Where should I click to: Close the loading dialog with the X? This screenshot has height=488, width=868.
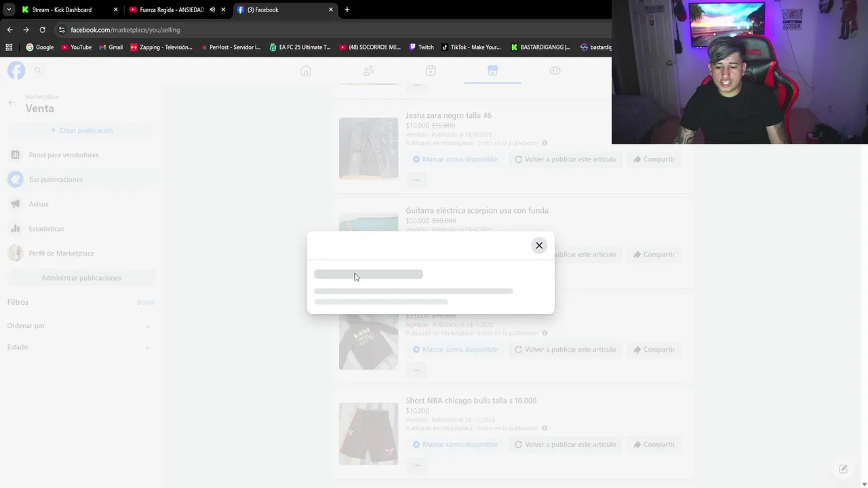pos(539,245)
